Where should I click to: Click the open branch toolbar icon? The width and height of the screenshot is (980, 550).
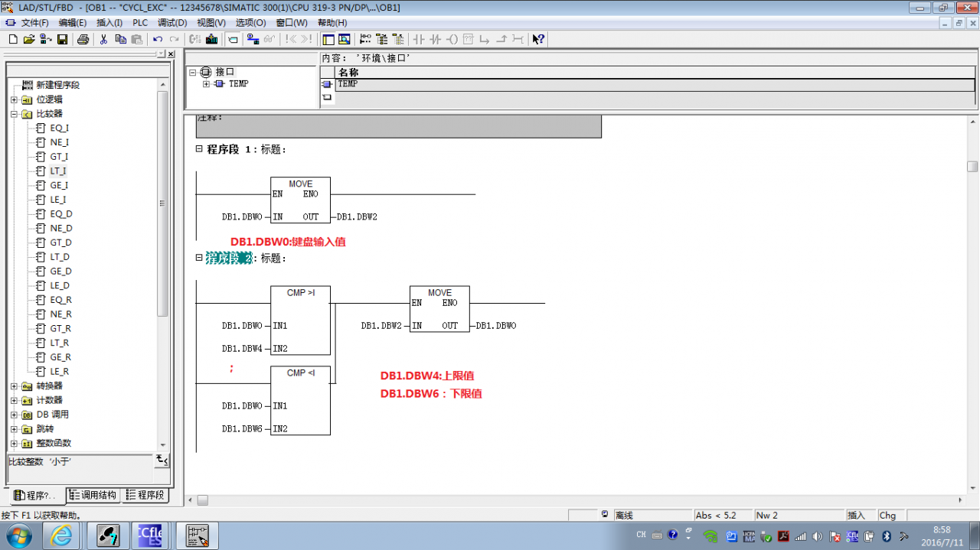tap(485, 39)
